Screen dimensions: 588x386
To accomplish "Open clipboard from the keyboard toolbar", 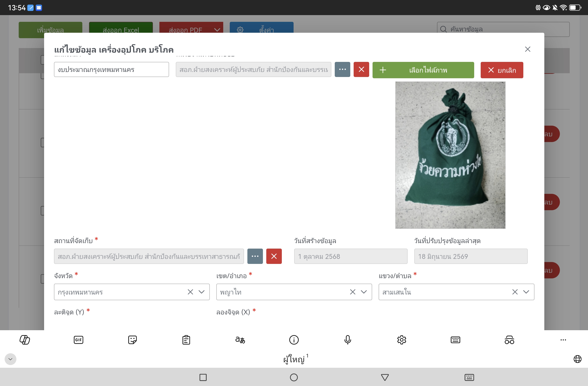I will click(186, 340).
